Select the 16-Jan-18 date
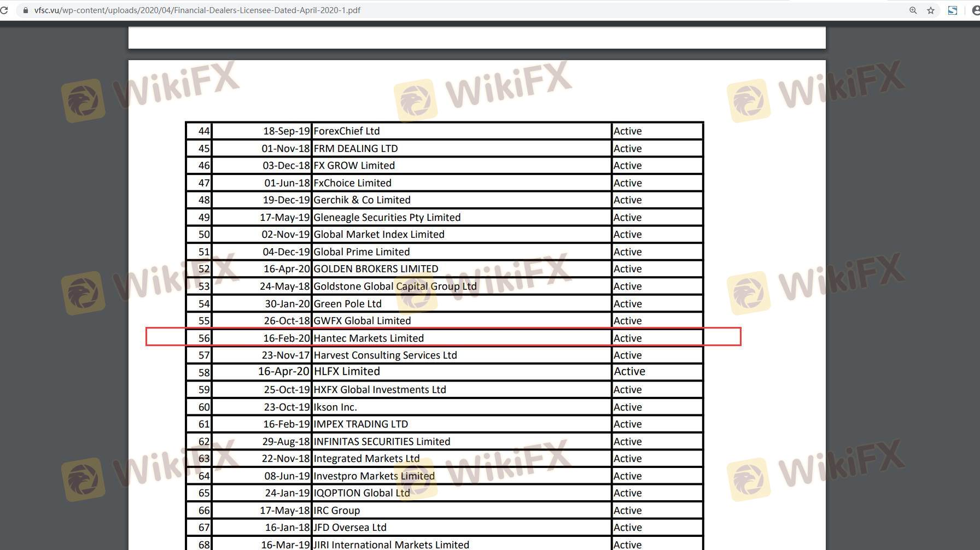This screenshot has height=550, width=980. (287, 528)
